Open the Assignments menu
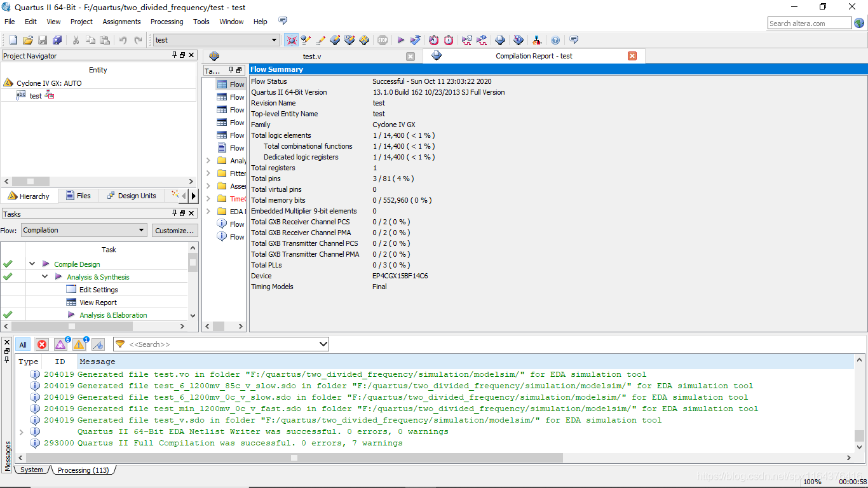Viewport: 868px width, 488px height. (x=121, y=22)
